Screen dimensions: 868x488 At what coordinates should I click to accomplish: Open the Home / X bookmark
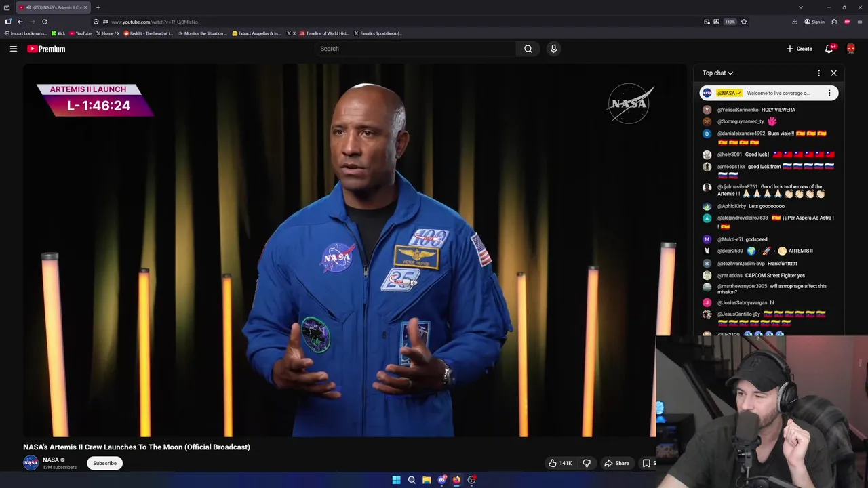coord(107,33)
